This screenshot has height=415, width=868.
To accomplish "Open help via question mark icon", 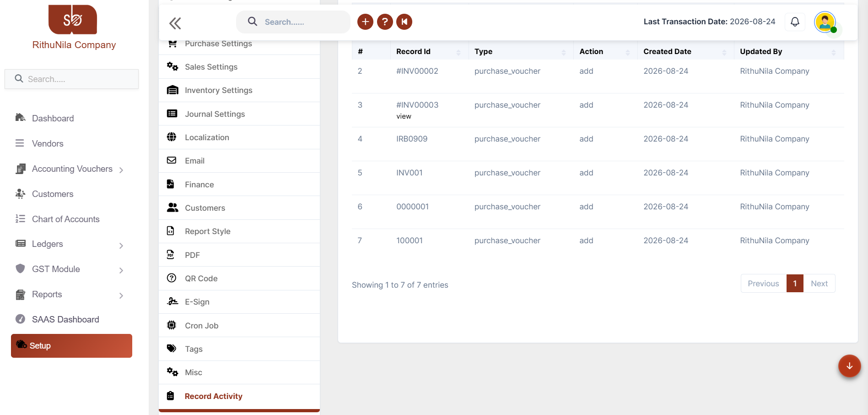I will pos(385,22).
